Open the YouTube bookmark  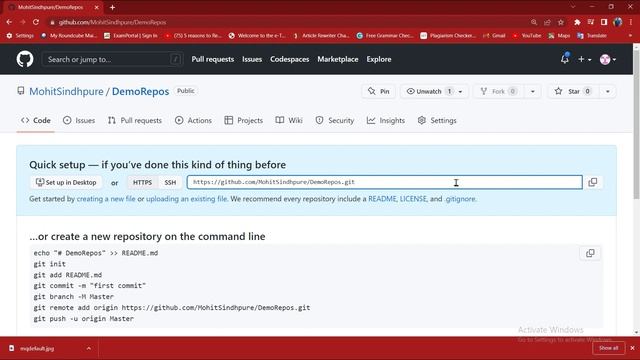[527, 36]
